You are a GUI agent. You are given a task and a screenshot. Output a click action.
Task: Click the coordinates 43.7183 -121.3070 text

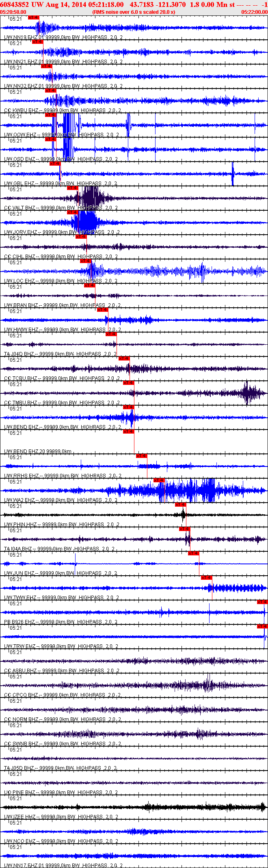pos(158,4)
